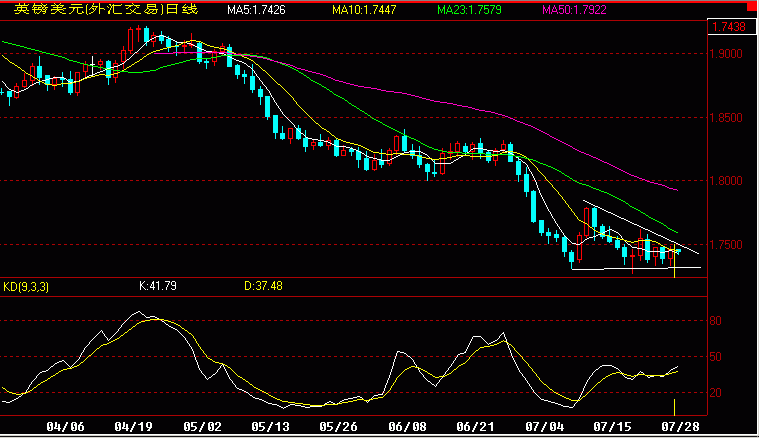This screenshot has width=759, height=438.
Task: Click the 50 level on KD axis
Action: tap(715, 357)
